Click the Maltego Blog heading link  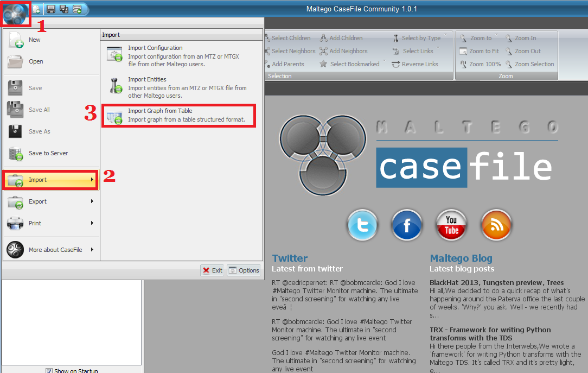pos(461,258)
